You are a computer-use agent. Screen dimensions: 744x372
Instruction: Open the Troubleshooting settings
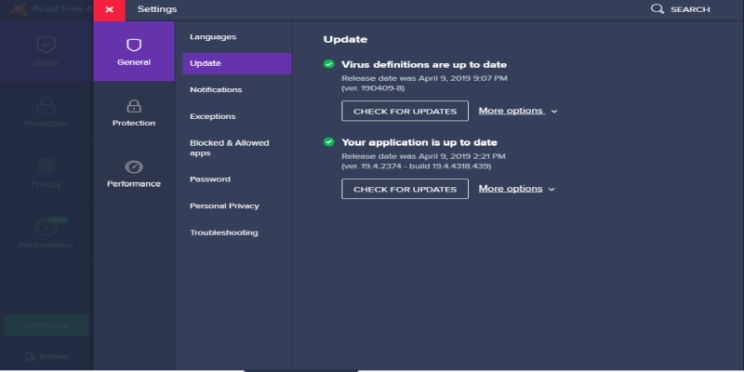pyautogui.click(x=224, y=232)
